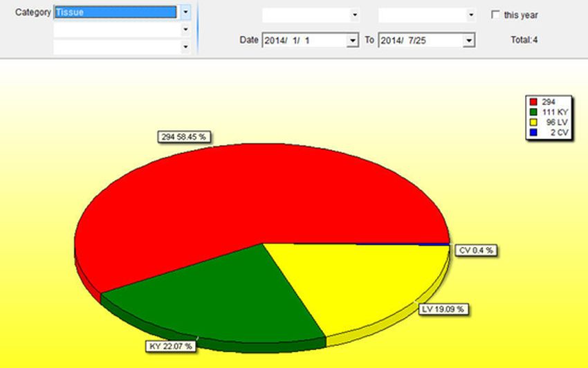The width and height of the screenshot is (588, 368).
Task: Enable the 'this year' checkbox
Action: (x=495, y=15)
